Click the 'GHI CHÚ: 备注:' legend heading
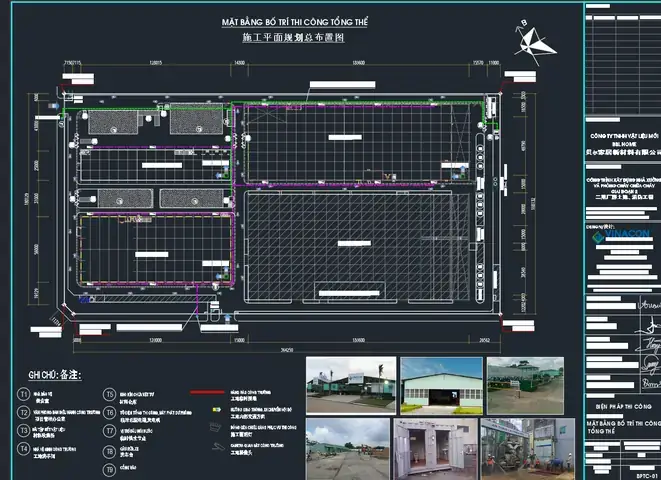The image size is (661, 480). tap(55, 375)
